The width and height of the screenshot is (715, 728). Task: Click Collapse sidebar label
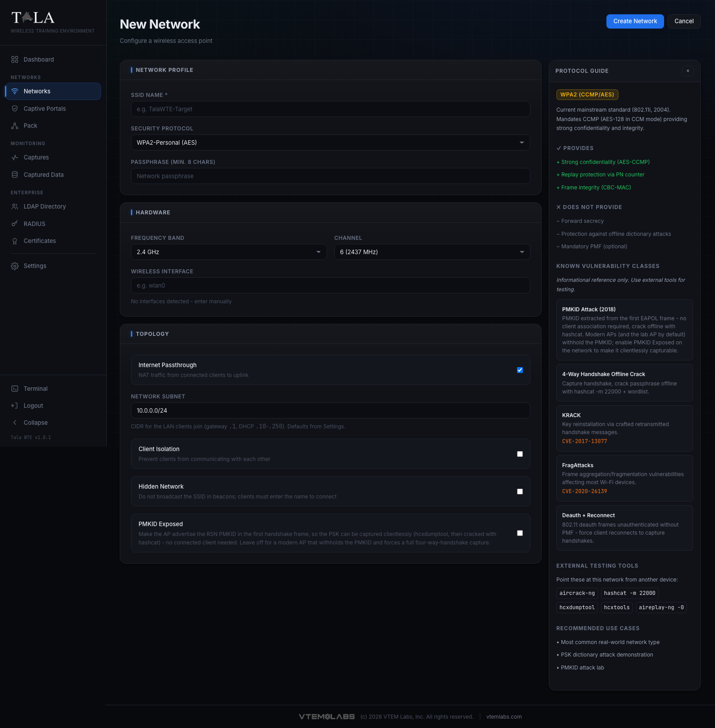[36, 423]
